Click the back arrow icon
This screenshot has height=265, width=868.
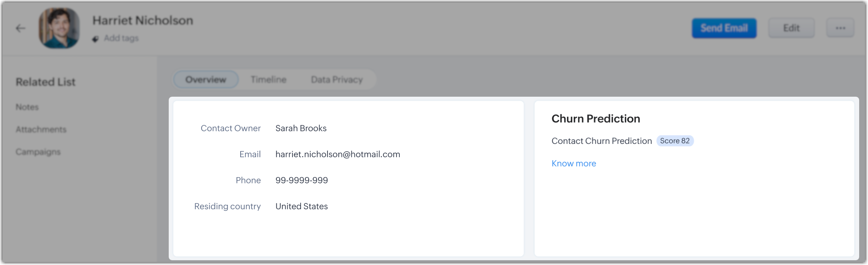click(x=21, y=28)
